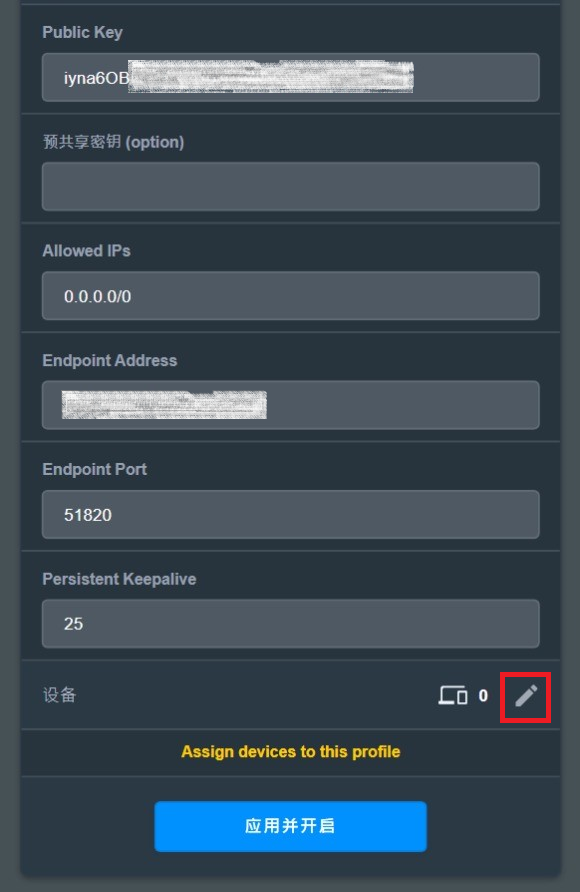This screenshot has width=580, height=892.
Task: Click the 应用并开启 apply button
Action: (291, 826)
